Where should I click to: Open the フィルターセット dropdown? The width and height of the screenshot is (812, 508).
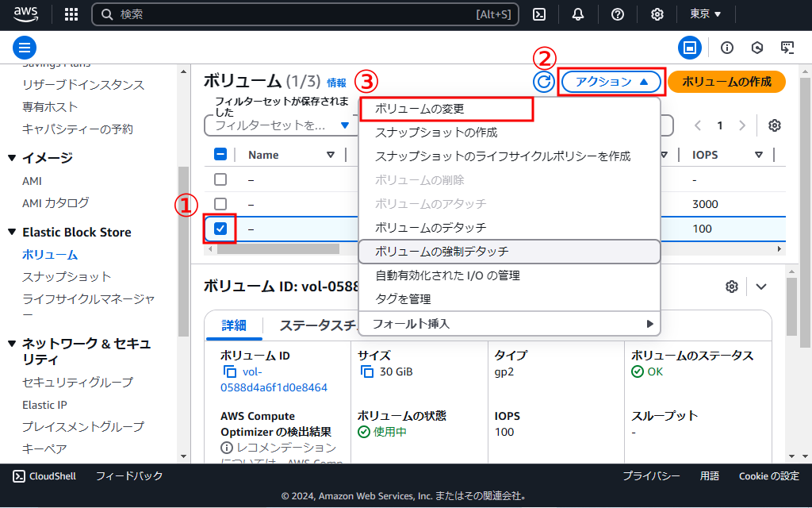click(x=282, y=125)
